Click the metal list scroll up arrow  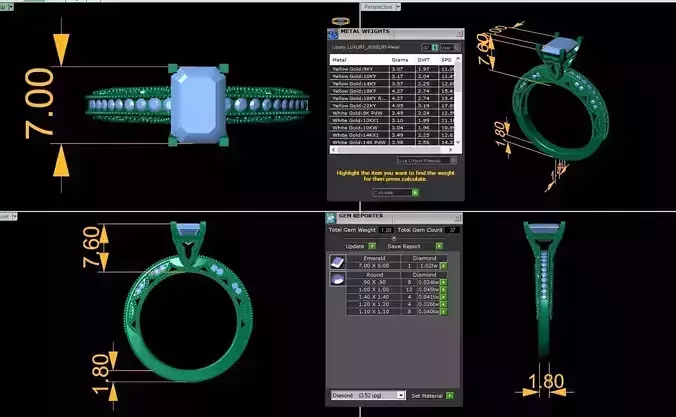tap(458, 58)
